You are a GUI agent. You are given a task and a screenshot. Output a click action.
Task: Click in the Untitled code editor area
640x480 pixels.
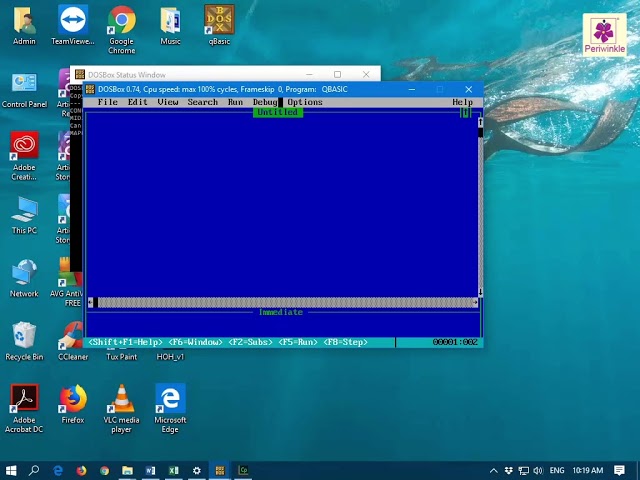282,207
